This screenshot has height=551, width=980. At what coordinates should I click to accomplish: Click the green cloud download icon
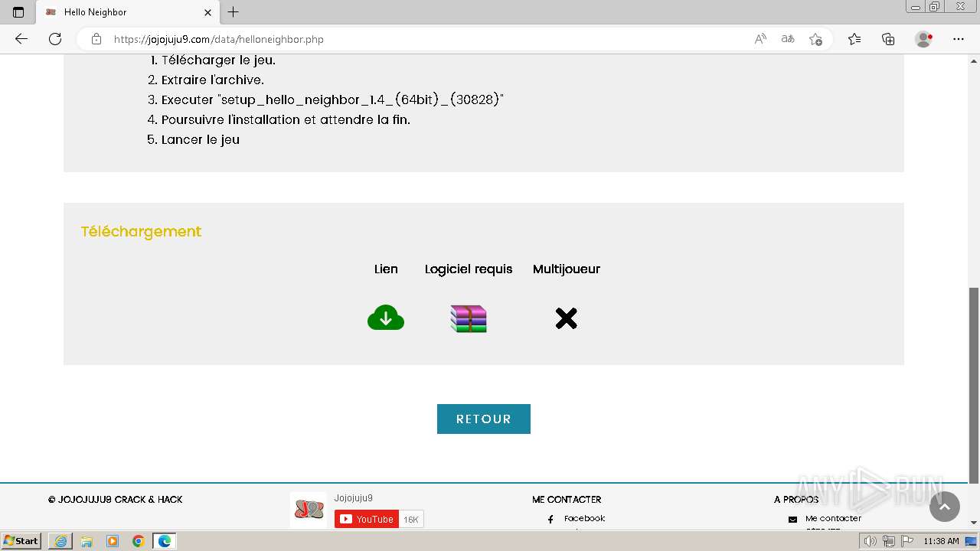click(x=386, y=318)
